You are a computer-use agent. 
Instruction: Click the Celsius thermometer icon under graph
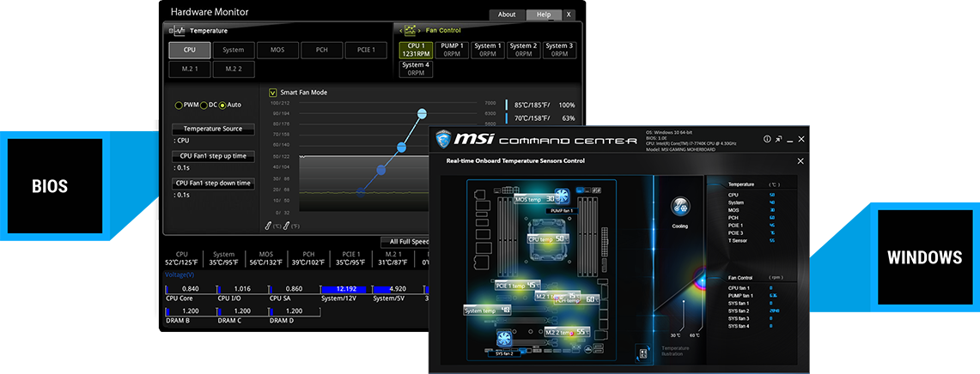(x=270, y=226)
